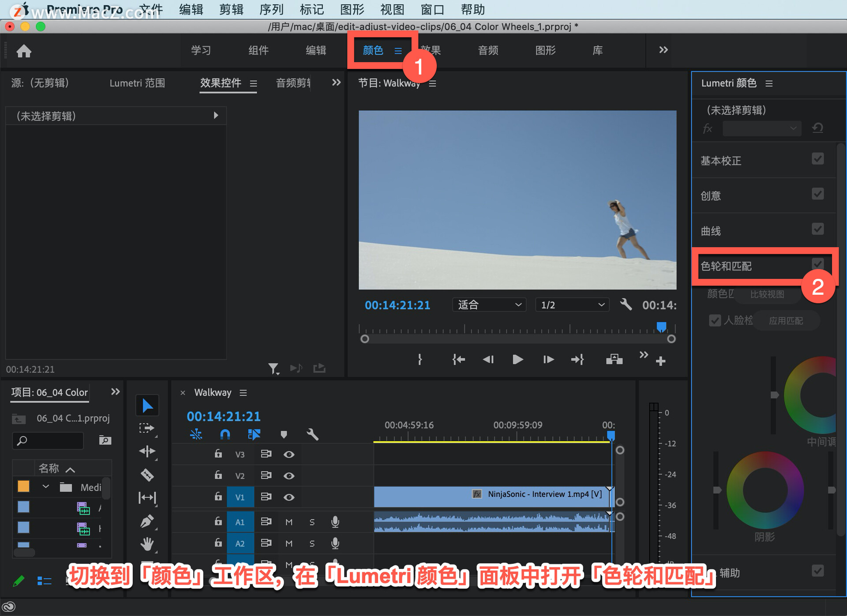Toggle HSL Secondary (辅助) checkbox
Image resolution: width=847 pixels, height=616 pixels.
click(818, 571)
